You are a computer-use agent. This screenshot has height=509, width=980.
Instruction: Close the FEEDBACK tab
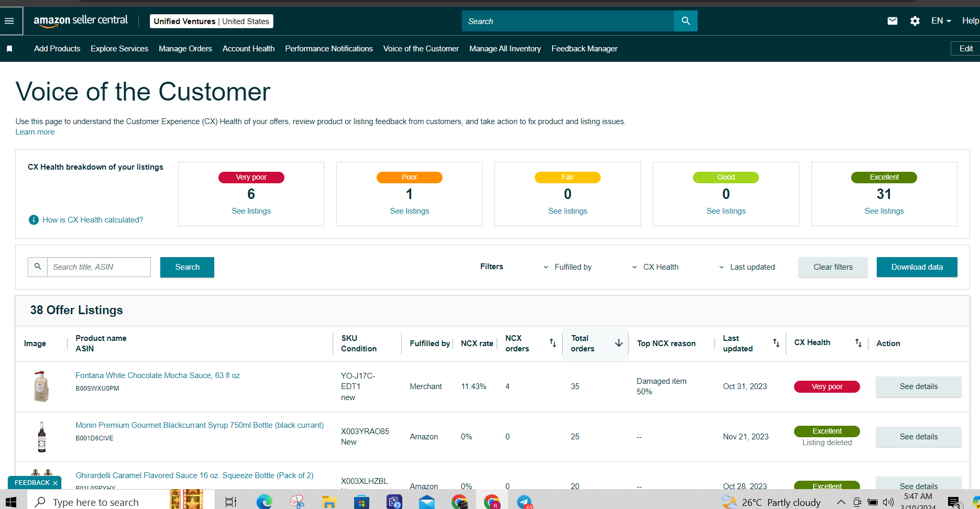tap(55, 483)
